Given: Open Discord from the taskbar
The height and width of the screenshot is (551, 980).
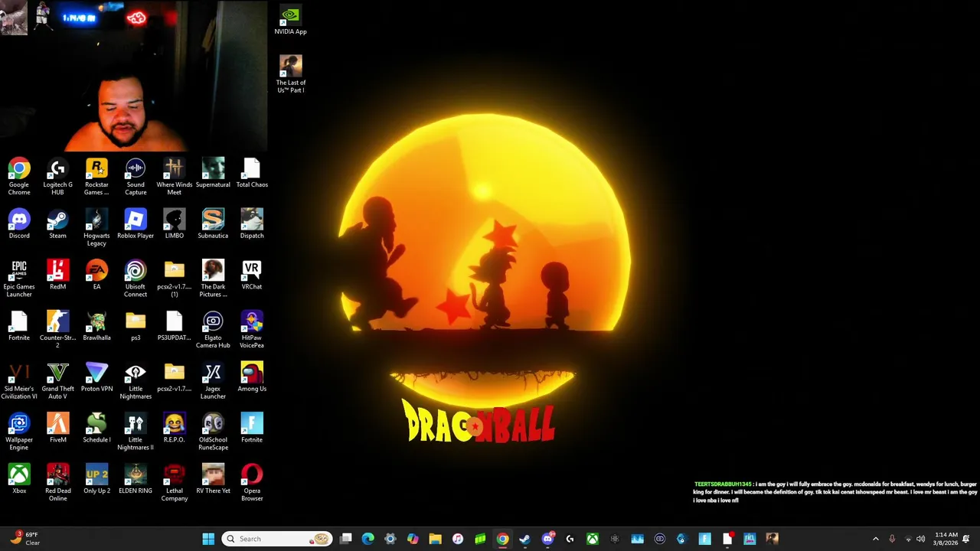Looking at the screenshot, I should [547, 539].
